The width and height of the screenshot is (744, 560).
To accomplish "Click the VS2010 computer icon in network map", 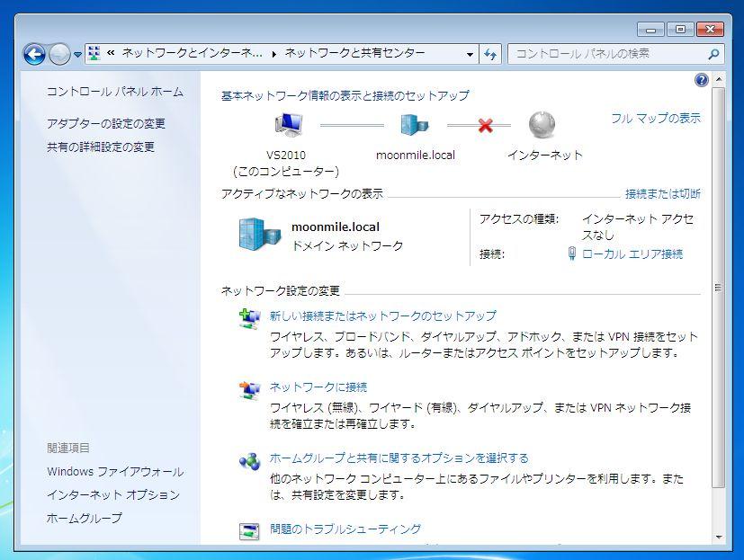I will (288, 125).
